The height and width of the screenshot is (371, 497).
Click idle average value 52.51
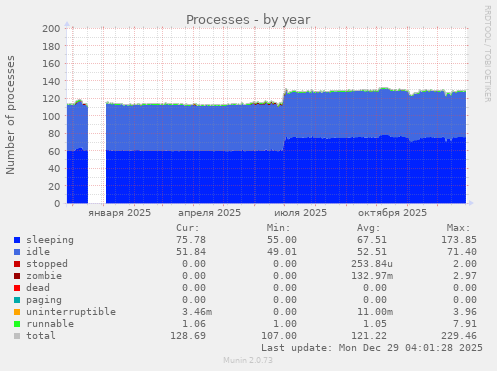point(372,252)
